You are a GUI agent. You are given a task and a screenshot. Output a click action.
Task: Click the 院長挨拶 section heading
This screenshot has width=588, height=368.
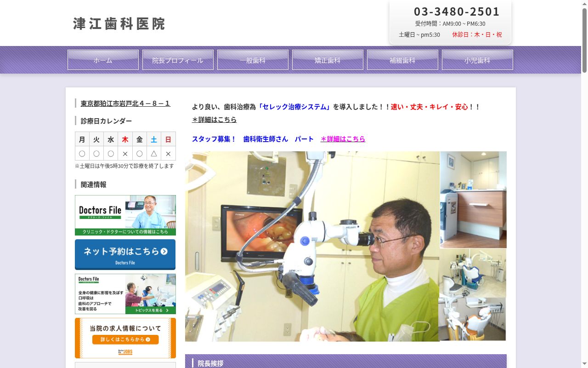coord(210,363)
